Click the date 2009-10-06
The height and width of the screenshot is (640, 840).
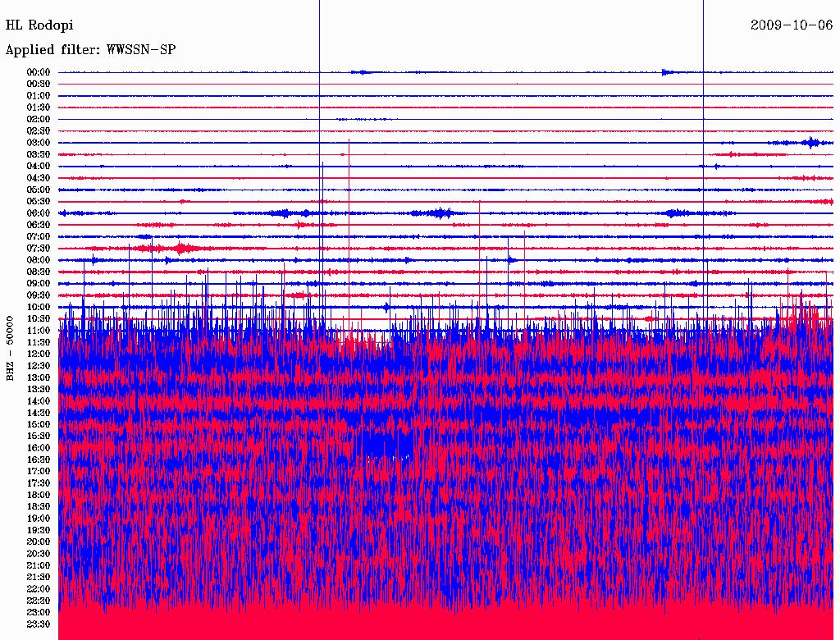[792, 25]
